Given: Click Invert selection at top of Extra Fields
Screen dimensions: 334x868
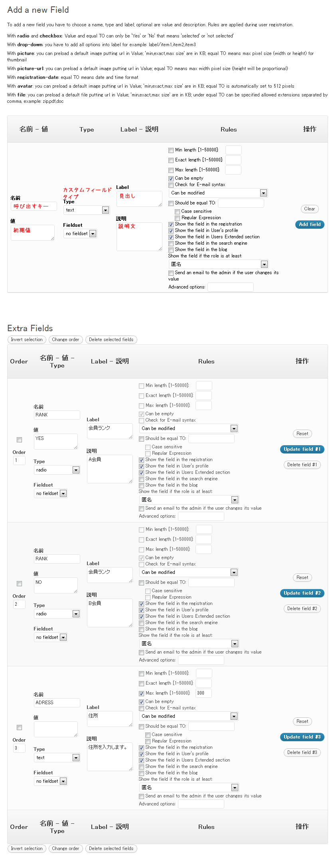Looking at the screenshot, I should [x=26, y=340].
